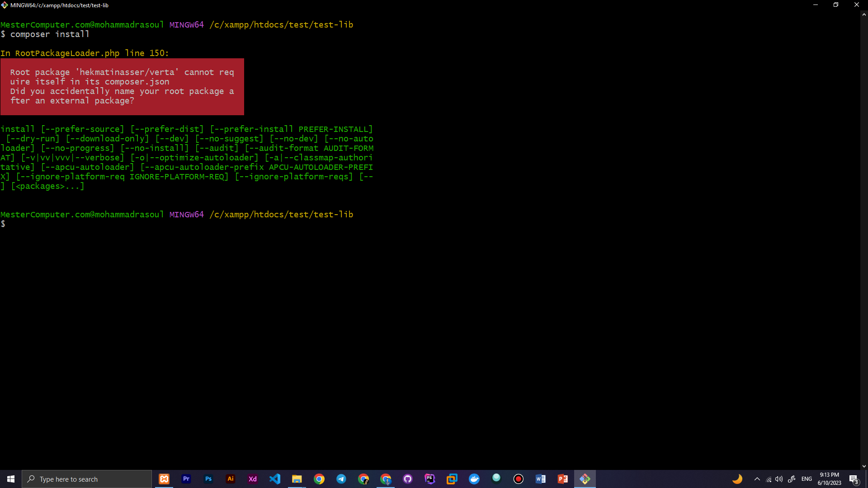
Task: Click the '[<packages>...]' usage text
Action: point(47,186)
